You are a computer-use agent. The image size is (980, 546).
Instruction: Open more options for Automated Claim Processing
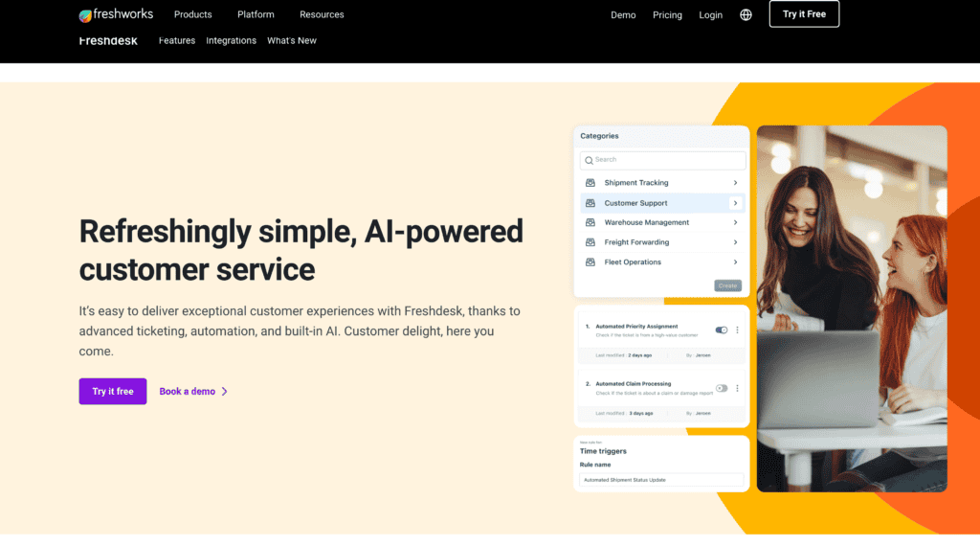point(738,388)
